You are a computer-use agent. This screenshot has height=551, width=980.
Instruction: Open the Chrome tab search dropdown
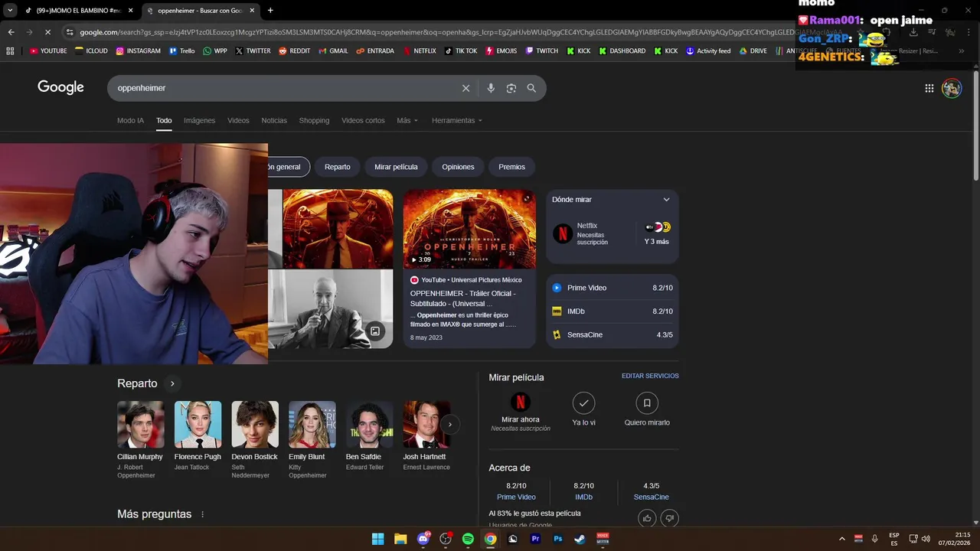[10, 11]
